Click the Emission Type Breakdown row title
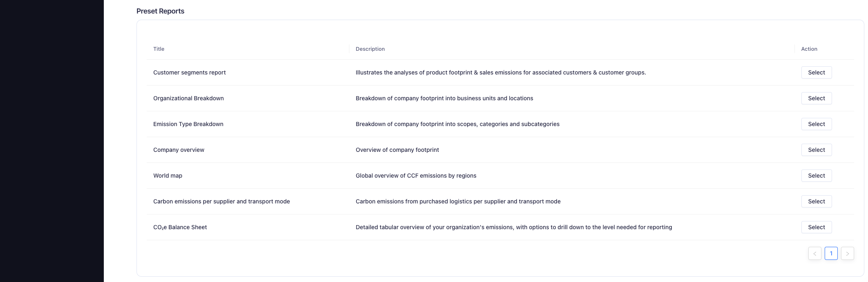The image size is (868, 282). [x=188, y=124]
